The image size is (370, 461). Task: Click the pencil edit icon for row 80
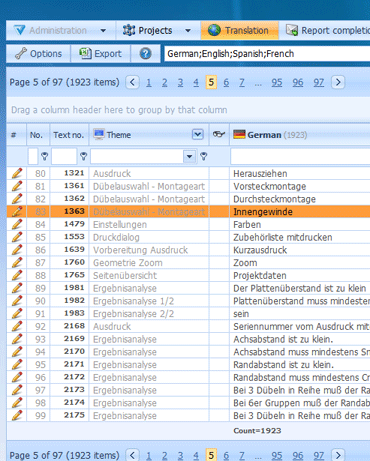17,173
